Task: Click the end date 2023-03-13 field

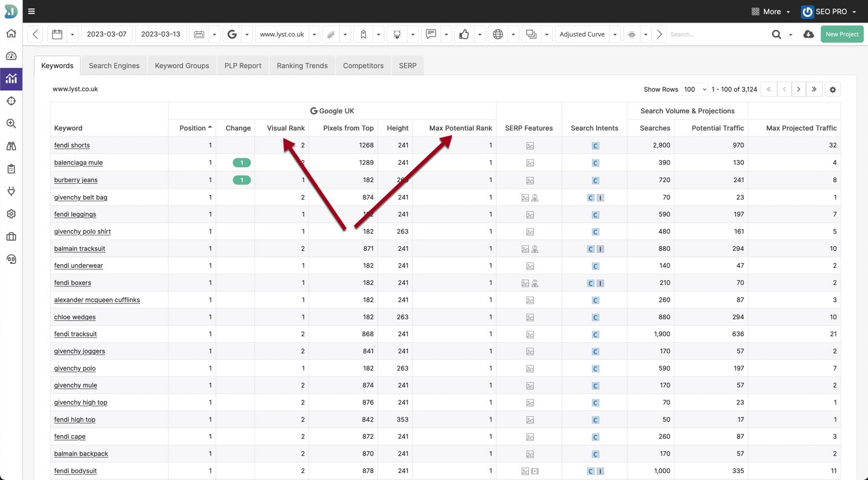Action: point(161,34)
